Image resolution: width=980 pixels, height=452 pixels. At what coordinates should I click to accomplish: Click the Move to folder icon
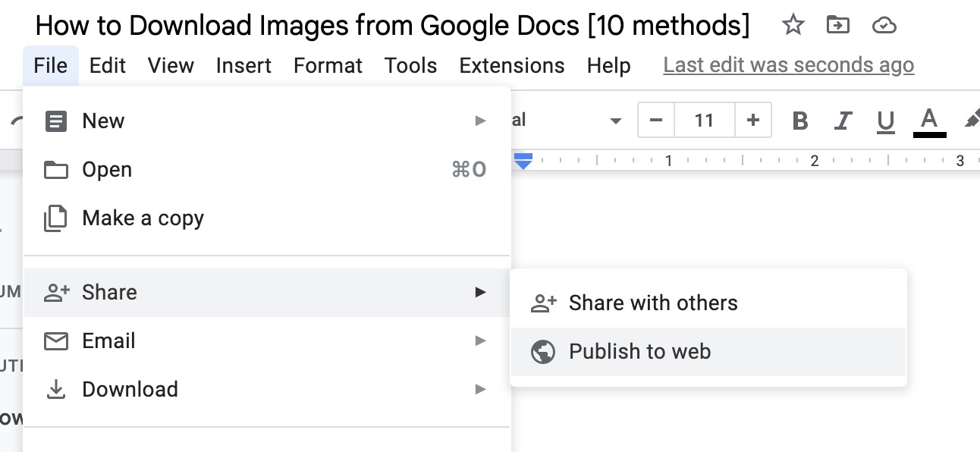(x=838, y=26)
